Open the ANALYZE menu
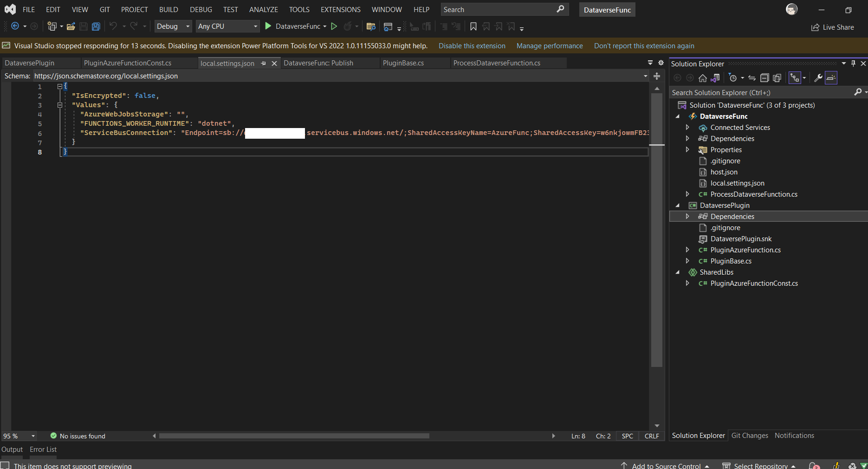This screenshot has width=868, height=469. (263, 9)
